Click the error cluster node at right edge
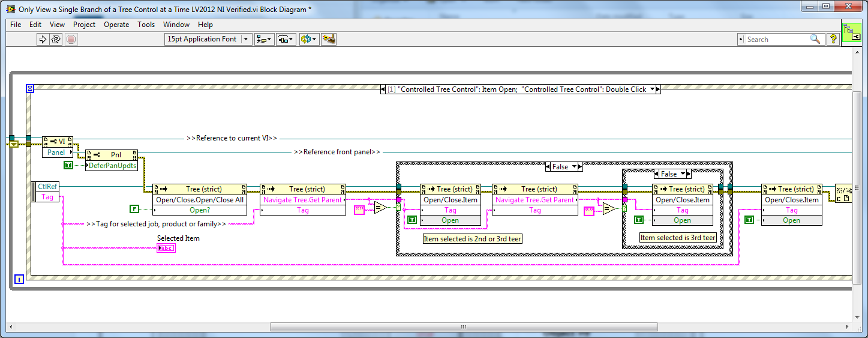 843,193
